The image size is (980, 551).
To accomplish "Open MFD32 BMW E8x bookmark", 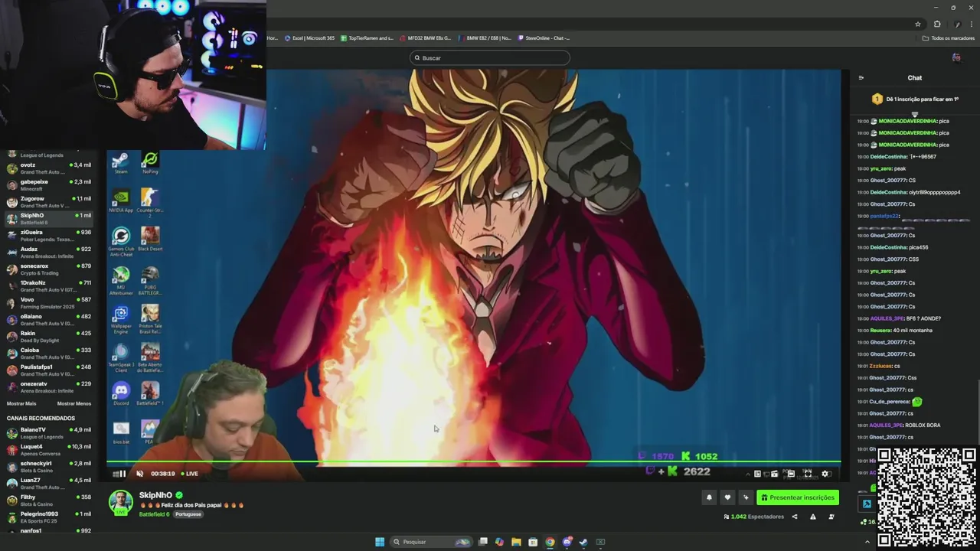I will (426, 37).
